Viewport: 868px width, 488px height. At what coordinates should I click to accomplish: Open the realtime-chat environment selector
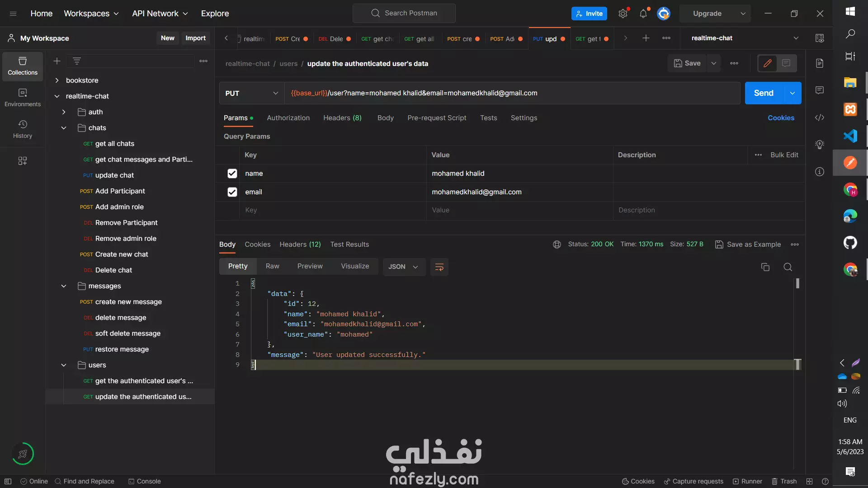[x=744, y=38]
